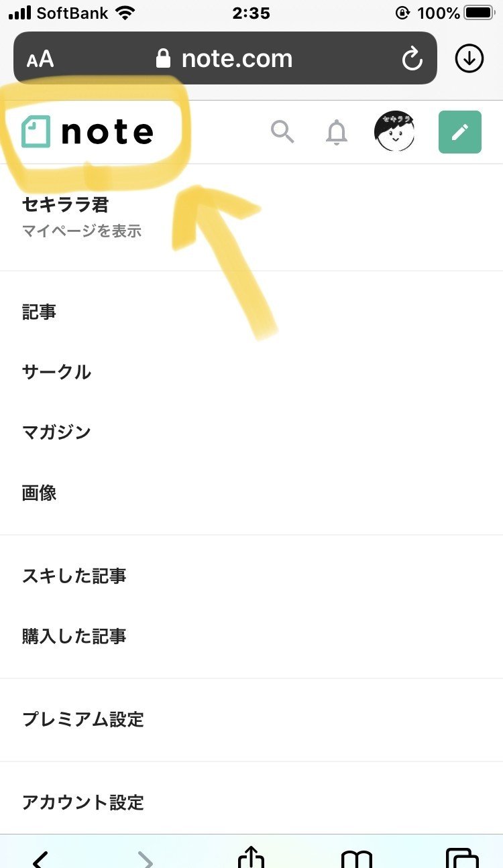Open notifications bell icon
Viewport: 503px width, 868px height.
pos(337,133)
